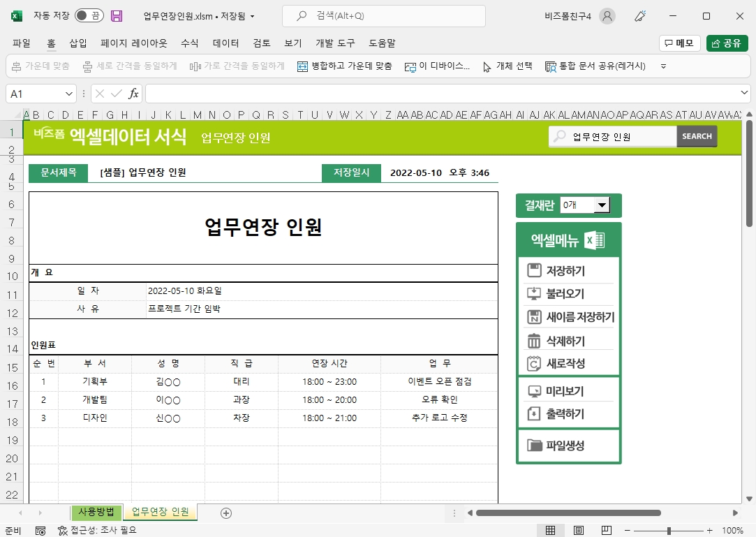Open the 삽입 ribbon tab

click(x=78, y=43)
